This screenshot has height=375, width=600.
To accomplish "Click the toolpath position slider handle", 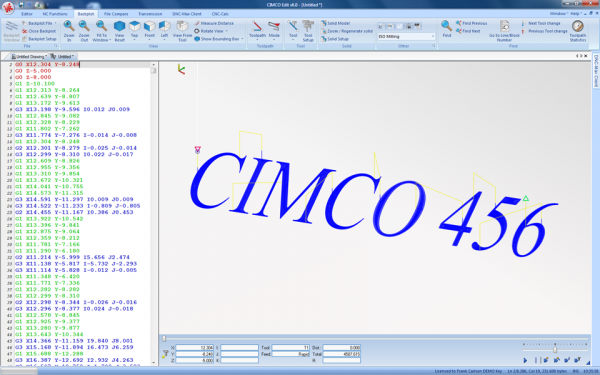I will [x=164, y=339].
